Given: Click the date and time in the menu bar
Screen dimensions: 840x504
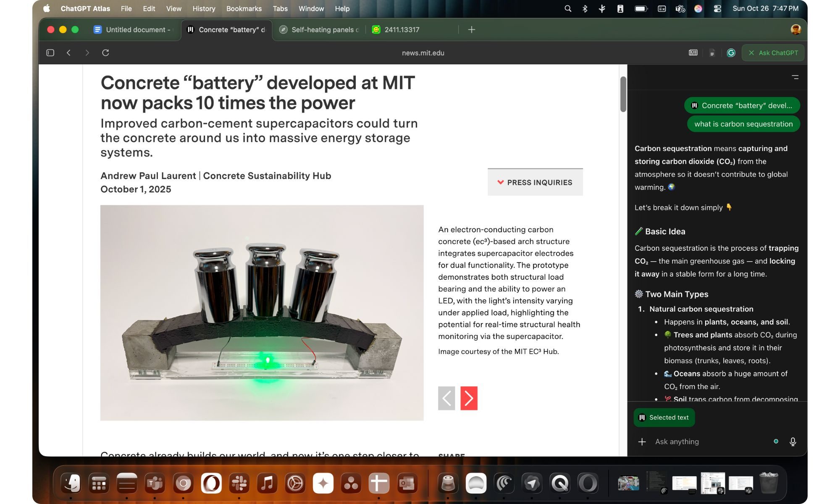Looking at the screenshot, I should coord(765,8).
